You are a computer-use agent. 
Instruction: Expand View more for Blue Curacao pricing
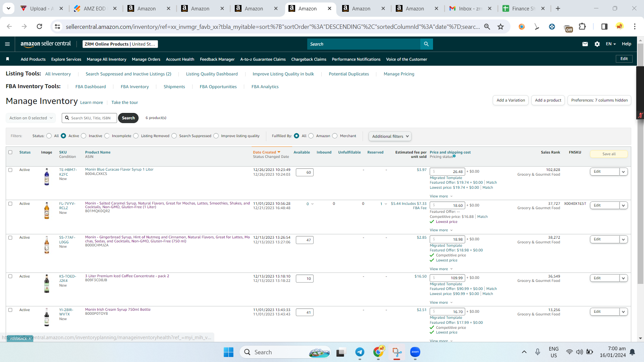point(441,196)
